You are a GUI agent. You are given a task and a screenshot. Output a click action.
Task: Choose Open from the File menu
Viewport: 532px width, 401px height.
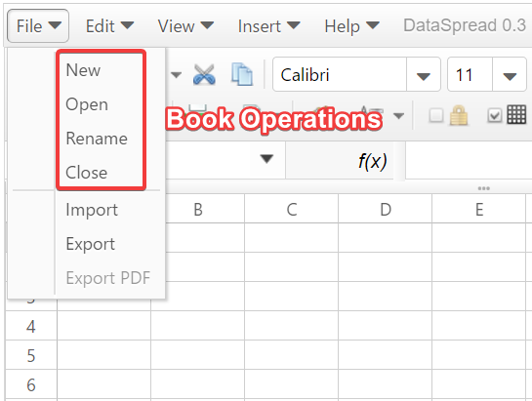87,104
